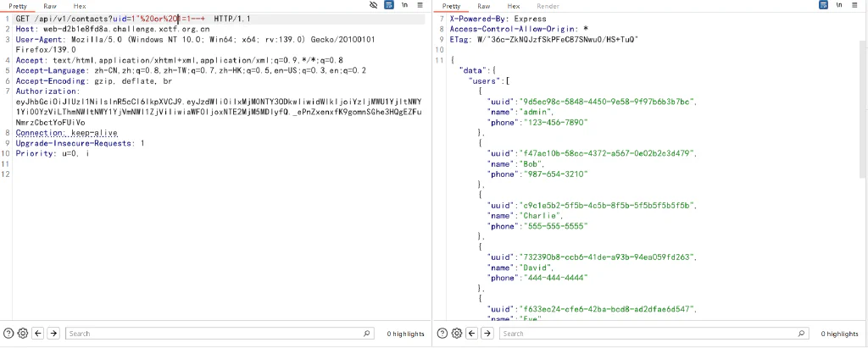Open the response Render tab
This screenshot has height=348, width=868.
point(548,6)
